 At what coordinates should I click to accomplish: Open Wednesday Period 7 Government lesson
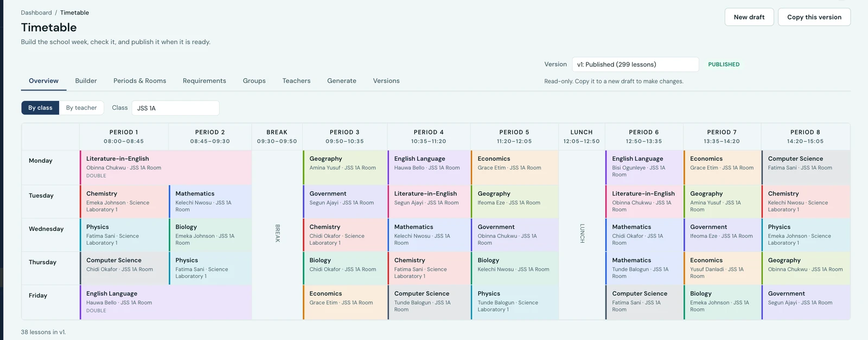[x=723, y=235]
